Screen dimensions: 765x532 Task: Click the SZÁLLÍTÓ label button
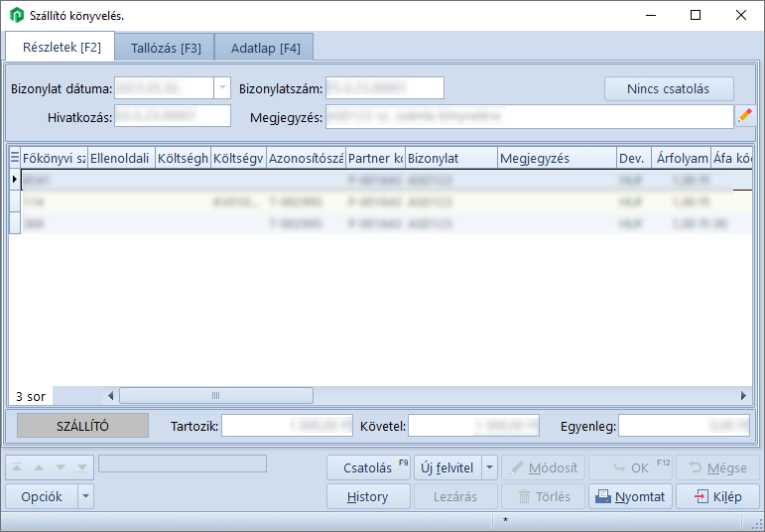click(82, 426)
